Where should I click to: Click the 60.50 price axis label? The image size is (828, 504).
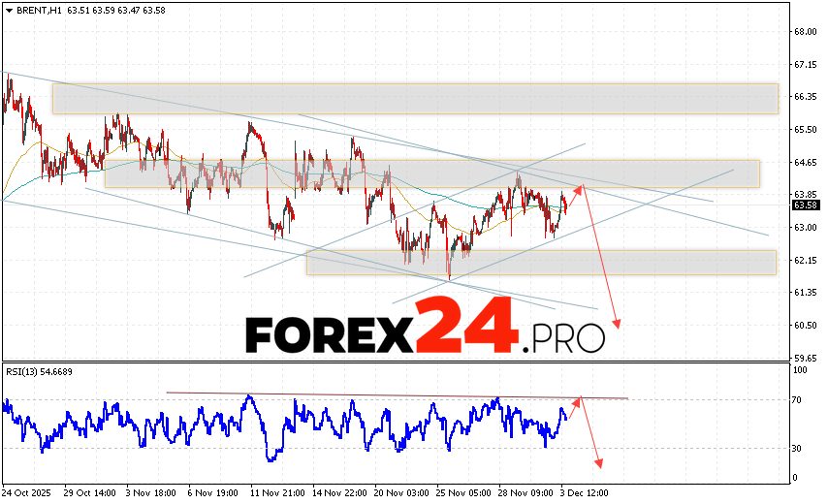point(804,325)
